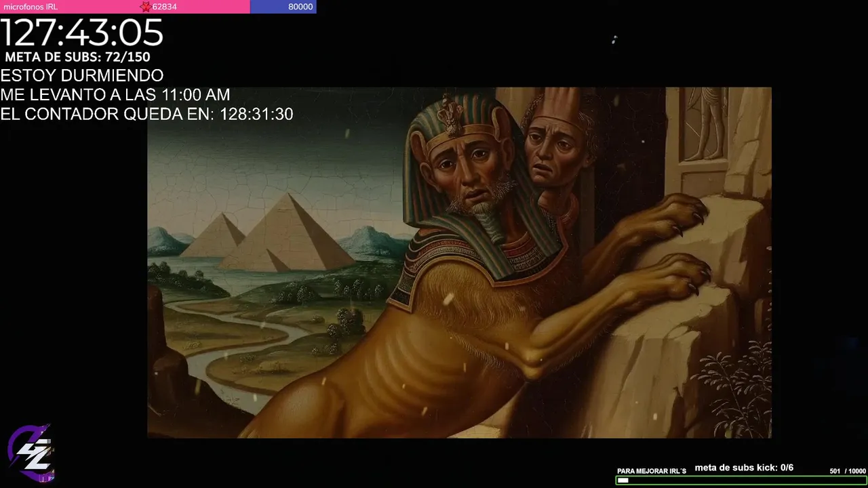
Task: Click the purple lightning Z channel logo
Action: [x=31, y=453]
